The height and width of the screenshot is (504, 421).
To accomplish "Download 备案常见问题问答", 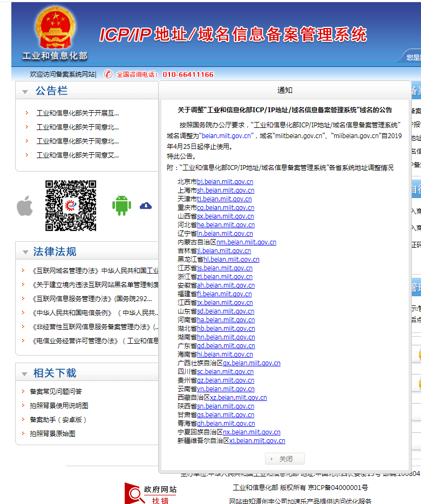I will [x=56, y=392].
